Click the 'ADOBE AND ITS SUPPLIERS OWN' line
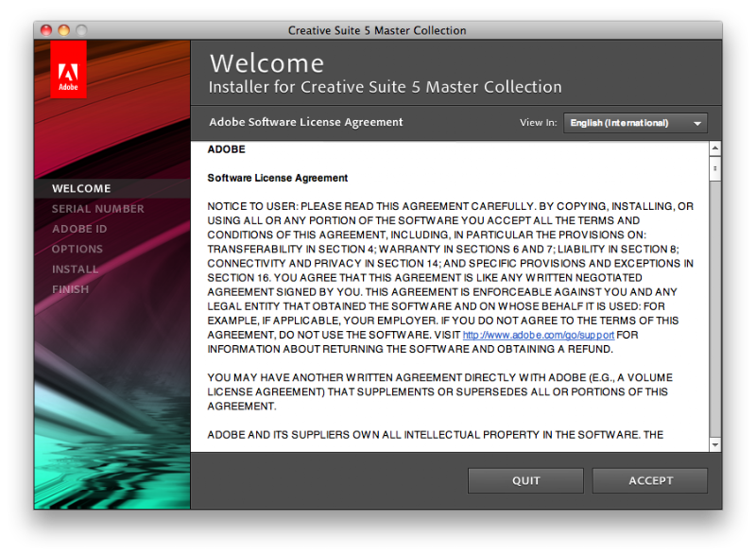This screenshot has width=756, height=556. (x=435, y=434)
